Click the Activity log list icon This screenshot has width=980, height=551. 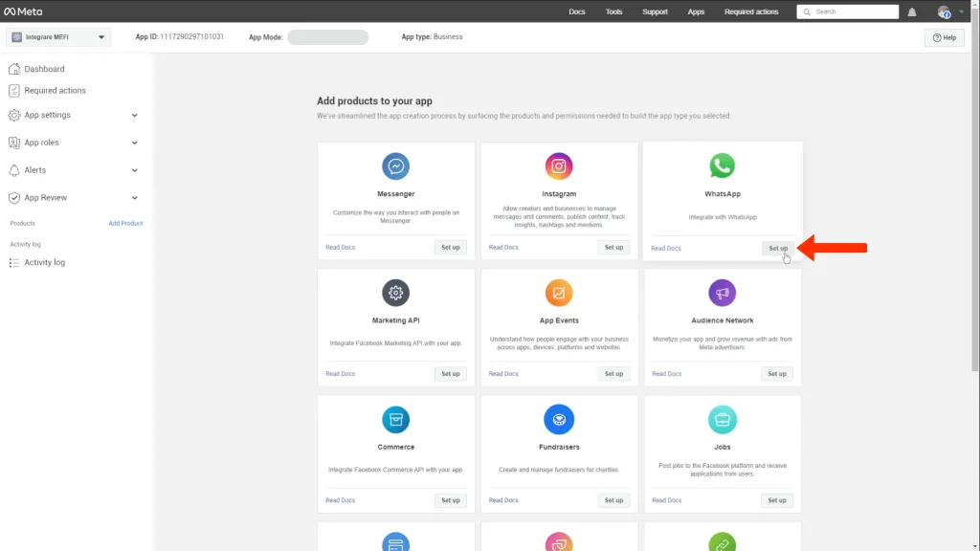[13, 262]
